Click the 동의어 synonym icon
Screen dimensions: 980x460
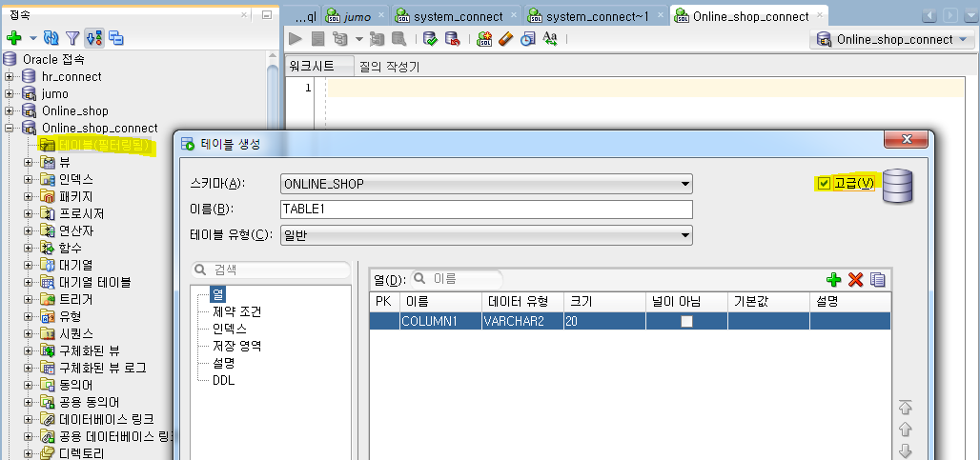click(48, 385)
